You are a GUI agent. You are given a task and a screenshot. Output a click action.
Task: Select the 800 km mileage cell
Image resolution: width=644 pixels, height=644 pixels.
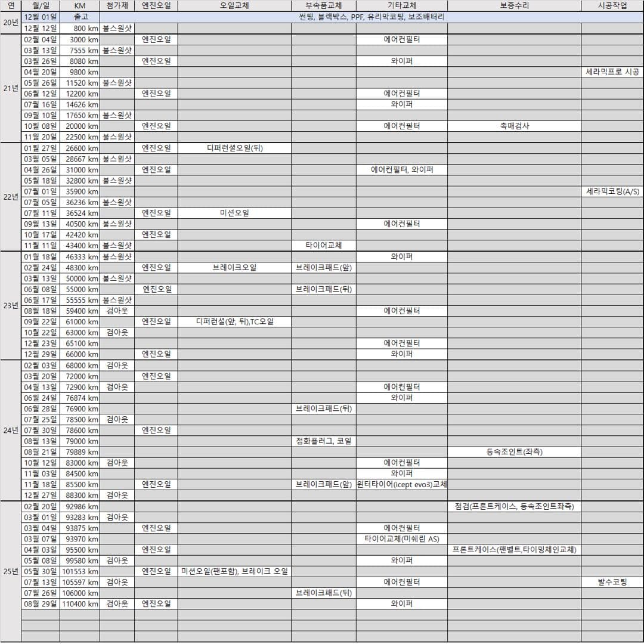[x=80, y=29]
